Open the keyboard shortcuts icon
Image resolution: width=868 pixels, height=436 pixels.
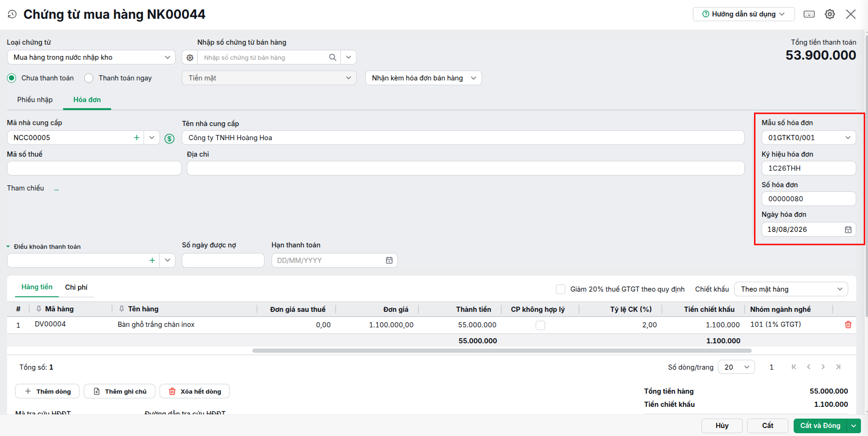click(809, 14)
